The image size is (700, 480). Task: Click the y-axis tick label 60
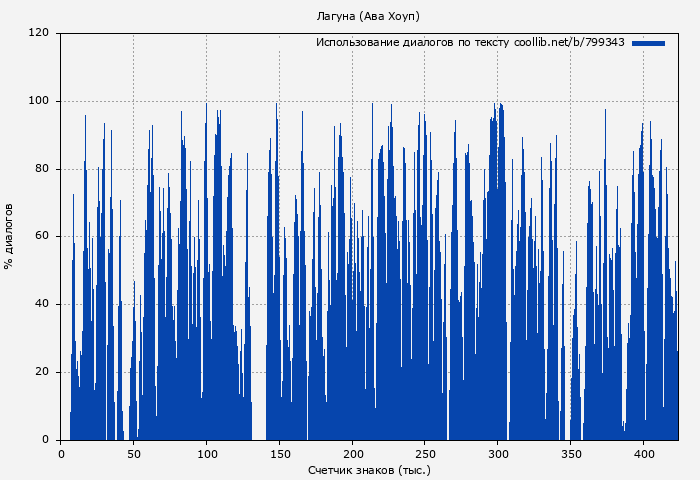[42, 237]
